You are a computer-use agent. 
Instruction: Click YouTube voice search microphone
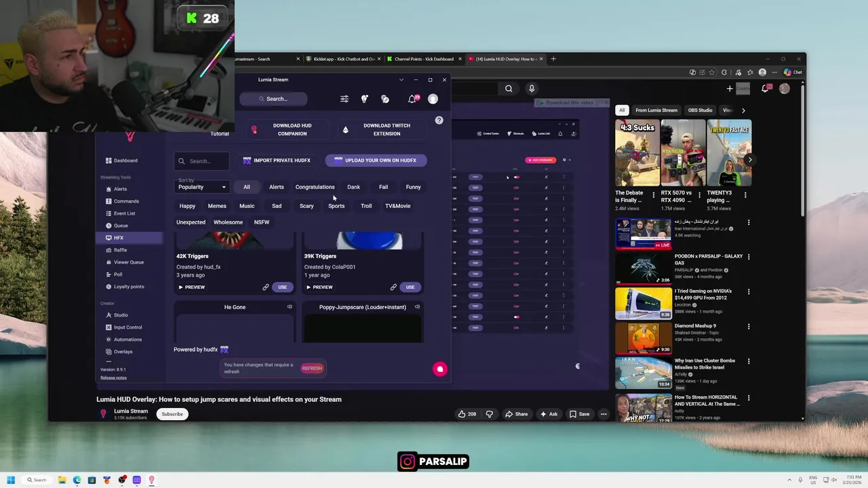[532, 88]
